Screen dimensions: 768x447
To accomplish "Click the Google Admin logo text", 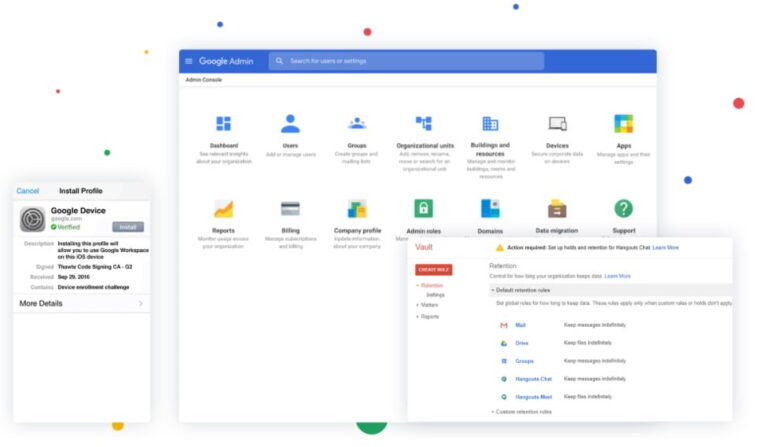I will point(226,61).
